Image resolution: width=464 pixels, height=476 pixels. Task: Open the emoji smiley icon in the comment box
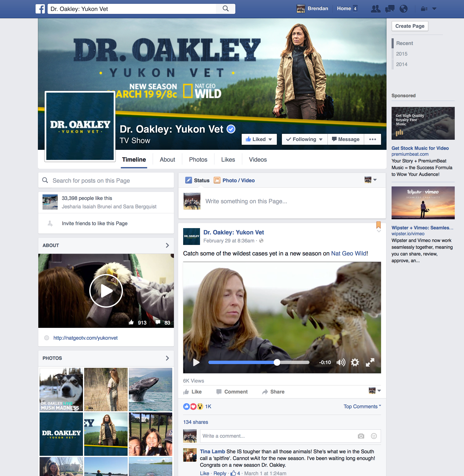pos(374,436)
